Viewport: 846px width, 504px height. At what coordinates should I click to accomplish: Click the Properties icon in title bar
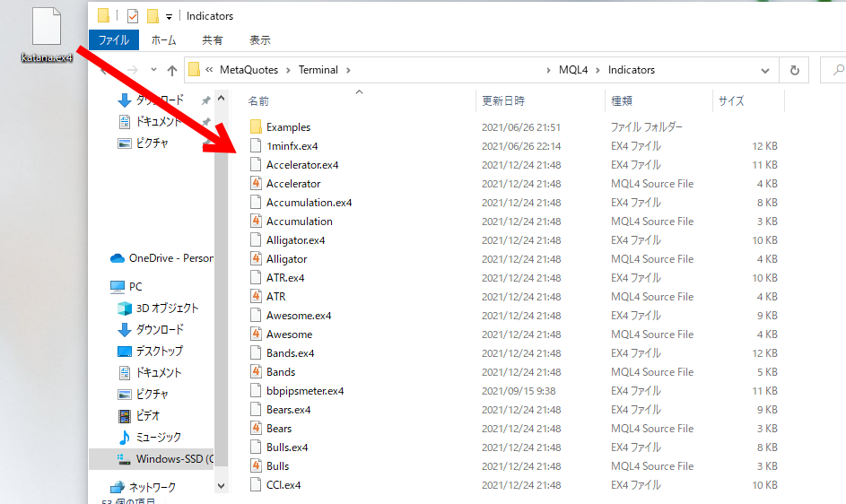pos(133,15)
